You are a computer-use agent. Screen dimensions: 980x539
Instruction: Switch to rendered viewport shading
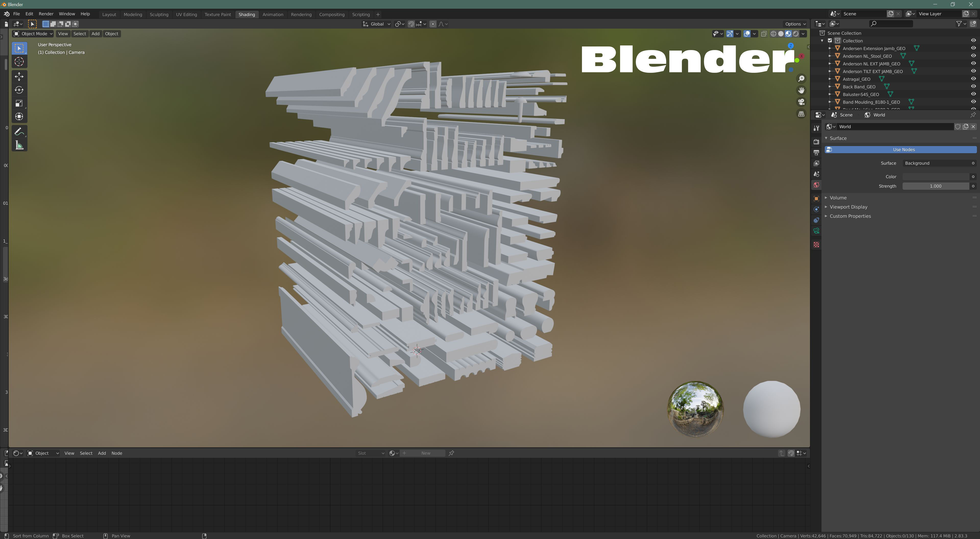pyautogui.click(x=795, y=34)
